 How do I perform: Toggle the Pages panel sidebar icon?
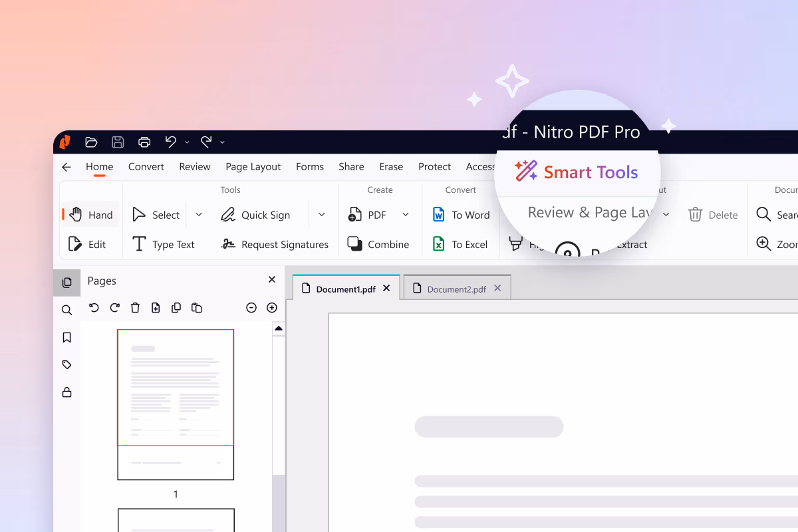point(66,283)
